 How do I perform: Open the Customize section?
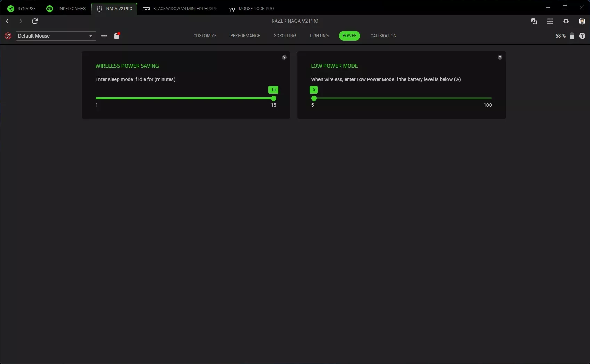(x=205, y=36)
